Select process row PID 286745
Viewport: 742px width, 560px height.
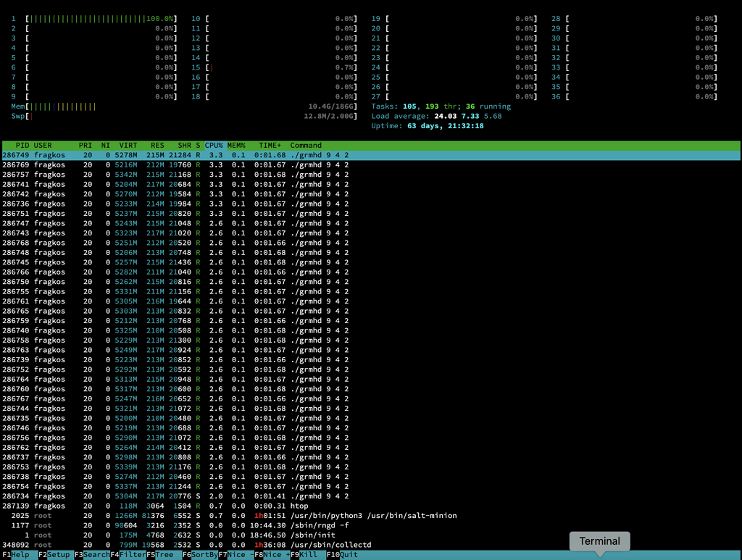pos(371,262)
